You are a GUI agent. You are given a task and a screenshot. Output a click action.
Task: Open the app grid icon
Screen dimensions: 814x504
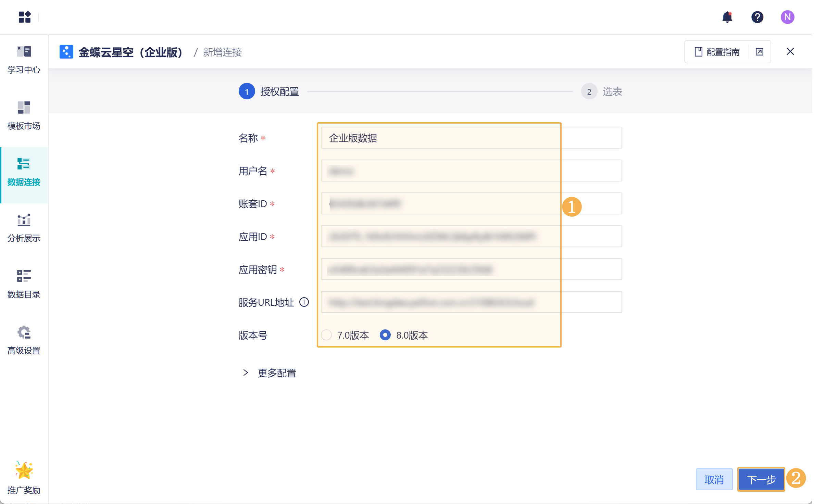tap(25, 17)
